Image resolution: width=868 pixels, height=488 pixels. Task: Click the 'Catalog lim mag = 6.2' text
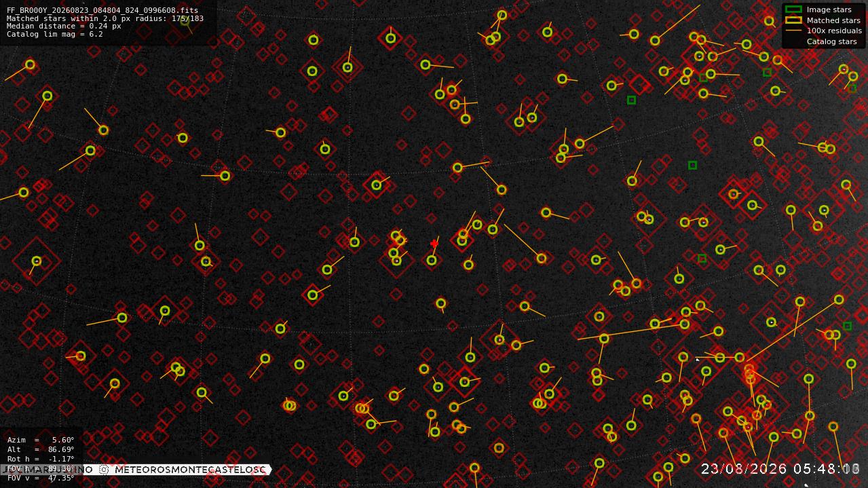click(x=55, y=34)
